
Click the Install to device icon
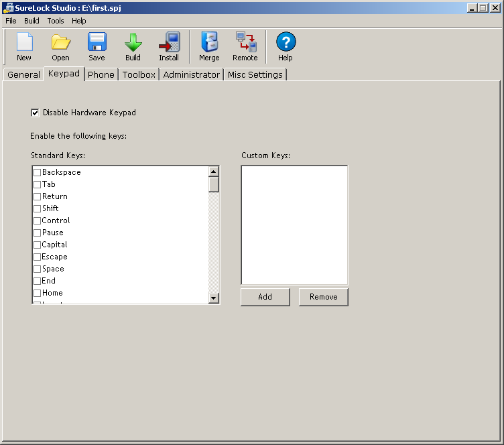pyautogui.click(x=169, y=42)
